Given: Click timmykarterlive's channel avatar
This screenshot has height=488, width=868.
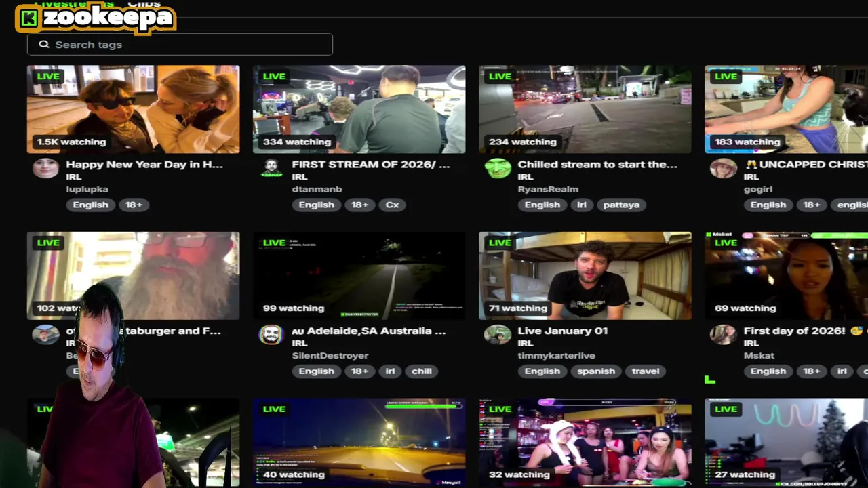Looking at the screenshot, I should 497,334.
